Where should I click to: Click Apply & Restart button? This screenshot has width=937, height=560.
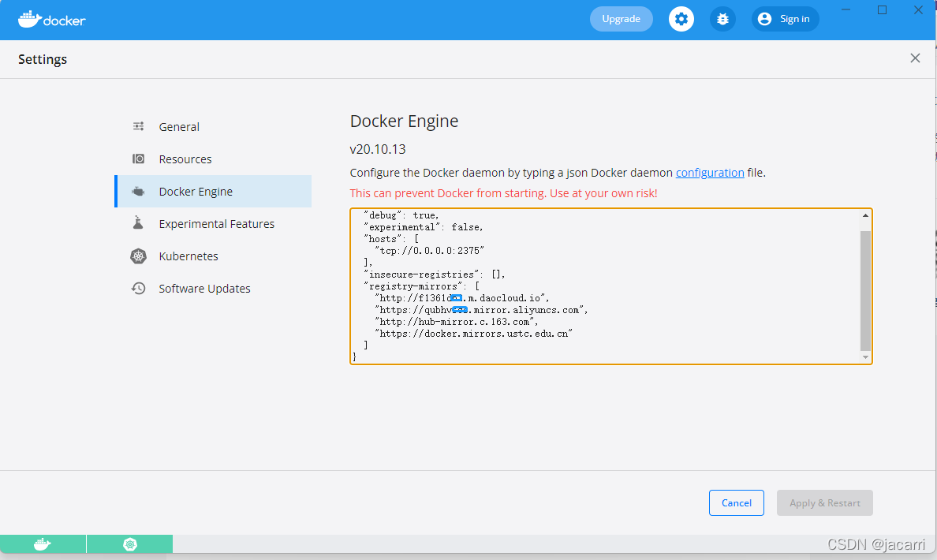click(825, 502)
